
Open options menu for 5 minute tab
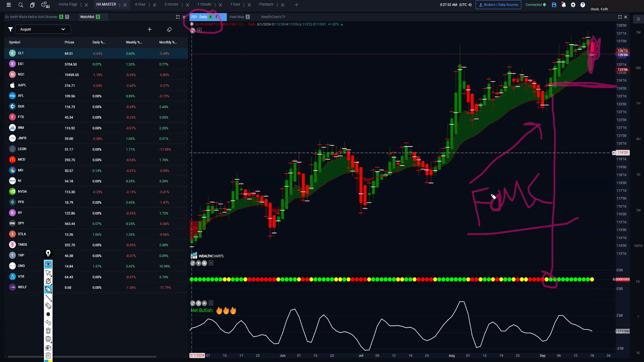[x=182, y=5]
